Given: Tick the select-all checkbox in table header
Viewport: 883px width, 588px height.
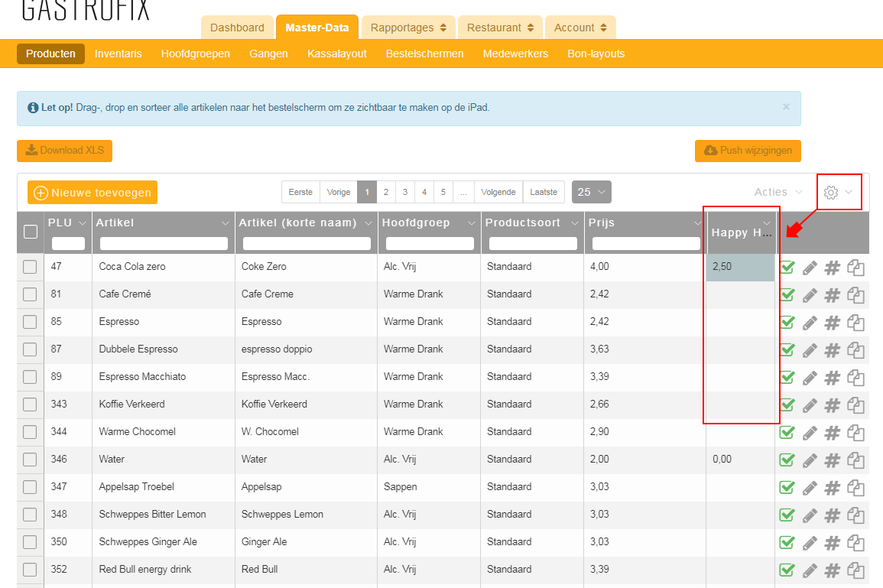Looking at the screenshot, I should [31, 232].
